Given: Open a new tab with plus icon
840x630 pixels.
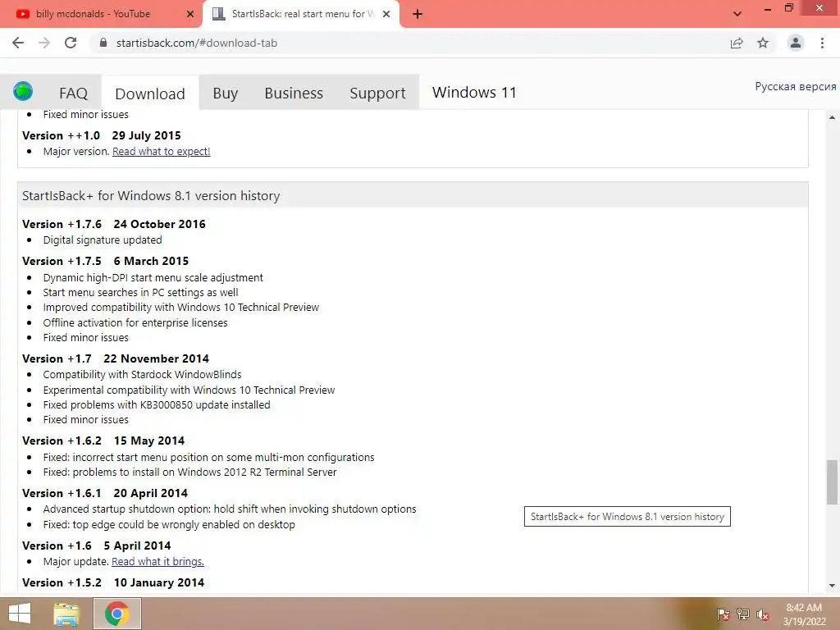Looking at the screenshot, I should 418,14.
